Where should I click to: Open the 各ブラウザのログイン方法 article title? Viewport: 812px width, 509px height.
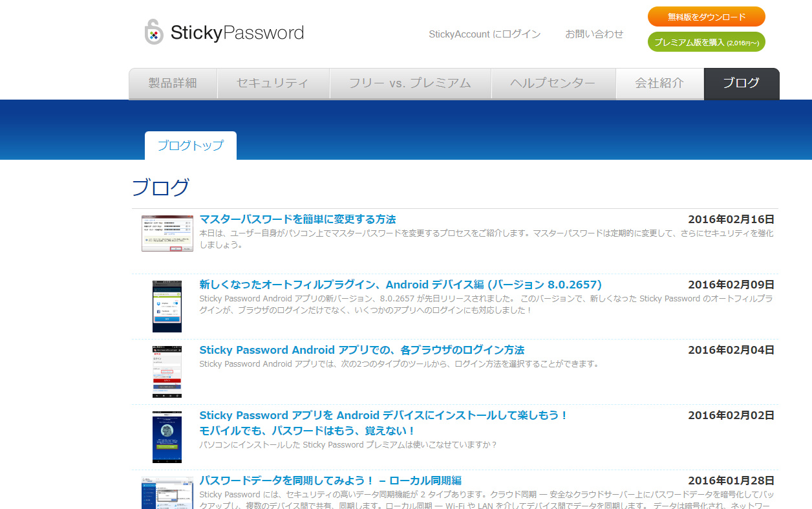361,350
